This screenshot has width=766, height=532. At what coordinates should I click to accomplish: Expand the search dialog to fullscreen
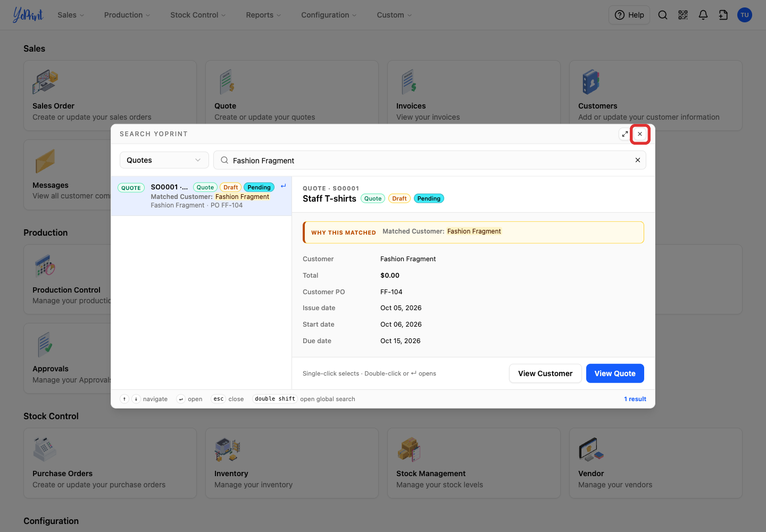coord(625,134)
